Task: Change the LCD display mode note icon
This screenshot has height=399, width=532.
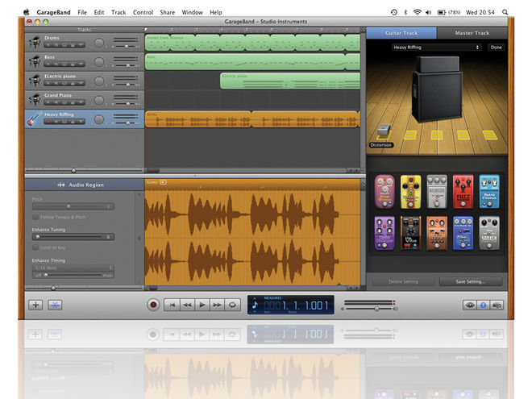Action: tap(256, 305)
